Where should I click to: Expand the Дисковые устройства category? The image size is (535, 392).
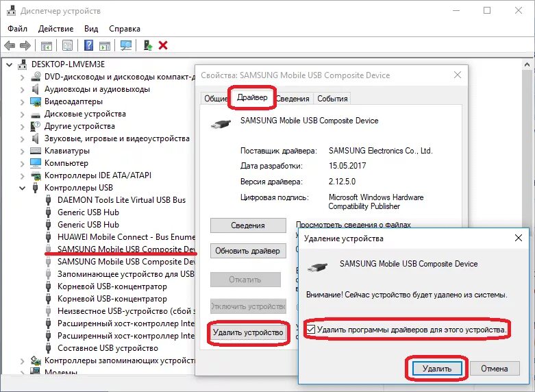(x=23, y=114)
